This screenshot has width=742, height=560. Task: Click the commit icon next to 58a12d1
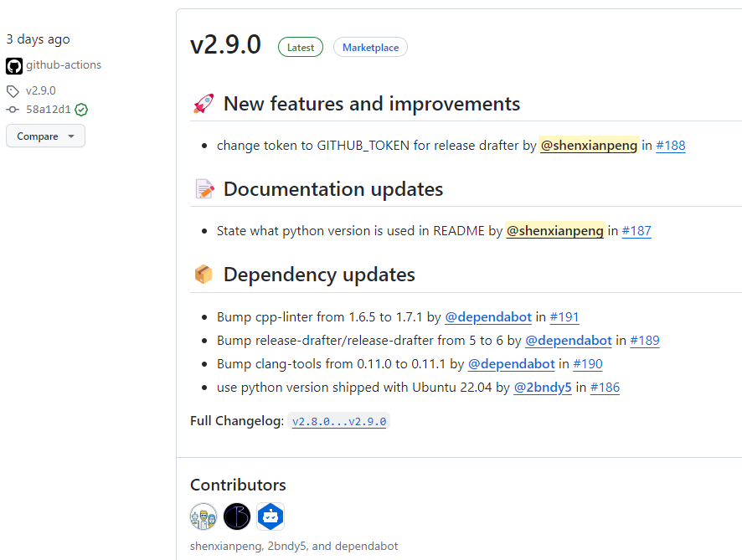(x=13, y=110)
